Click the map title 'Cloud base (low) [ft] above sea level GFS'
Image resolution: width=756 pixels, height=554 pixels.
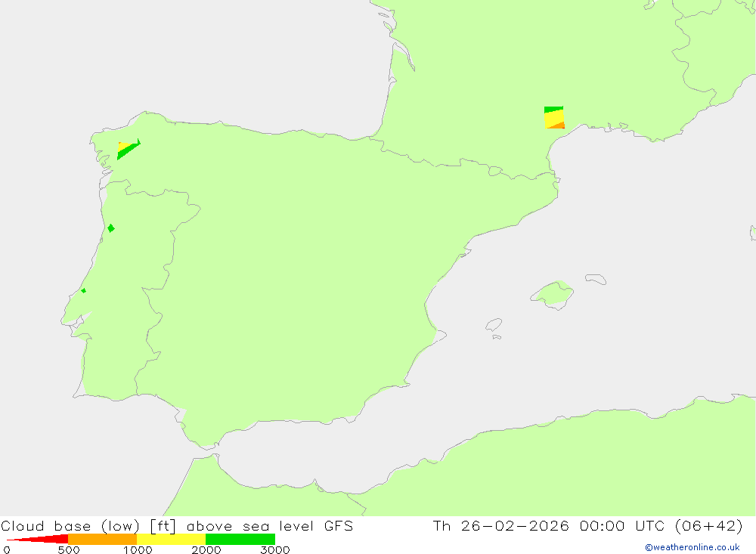point(177,525)
